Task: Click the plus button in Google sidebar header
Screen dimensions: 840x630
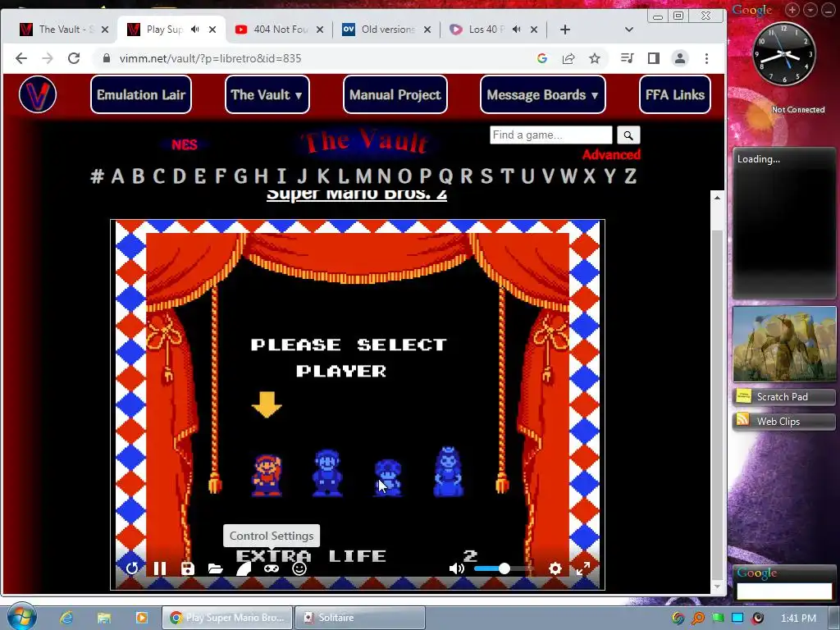Action: coord(792,10)
